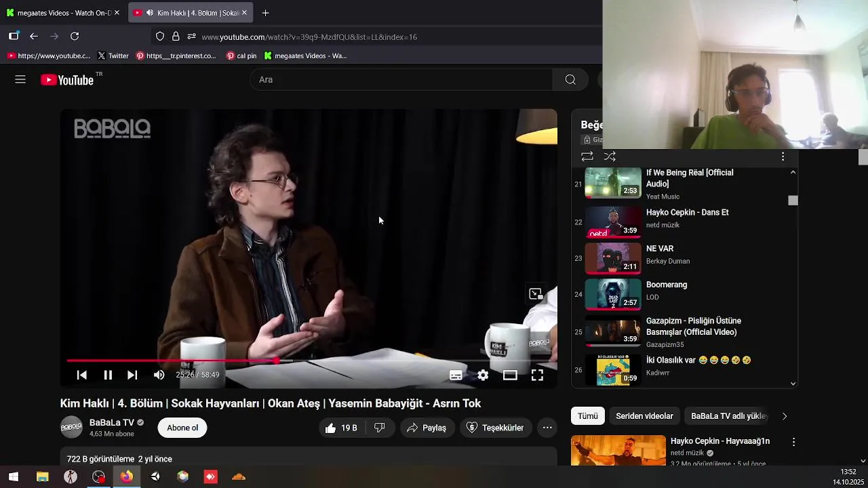The width and height of the screenshot is (868, 488).
Task: Click the Teşekkürler thanks button
Action: [495, 428]
